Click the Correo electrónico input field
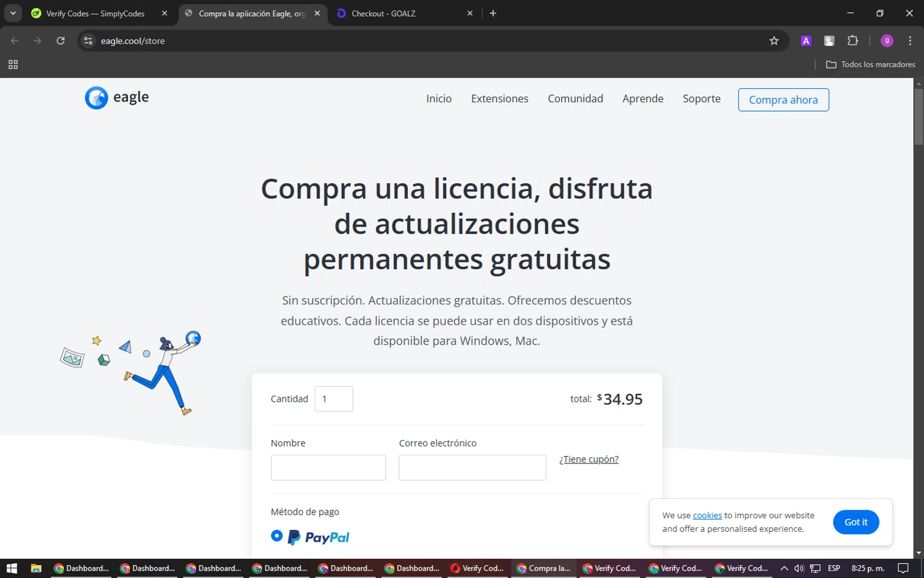Image resolution: width=924 pixels, height=578 pixels. click(x=472, y=468)
